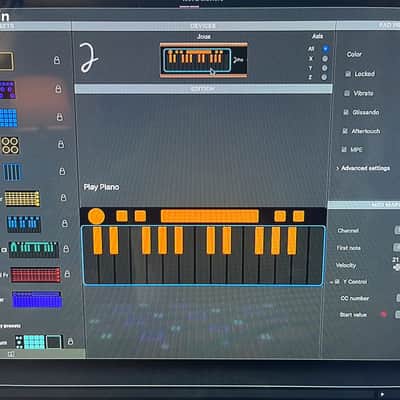Click the lock beside the blue vertical strips preset
The height and width of the screenshot is (400, 400).
62,171
